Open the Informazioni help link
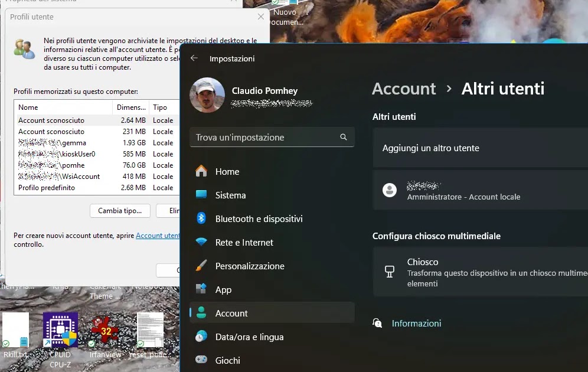 click(416, 323)
